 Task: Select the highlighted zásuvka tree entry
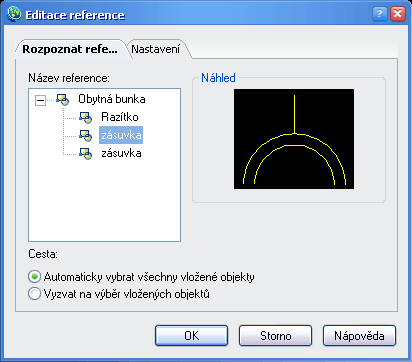(x=121, y=135)
